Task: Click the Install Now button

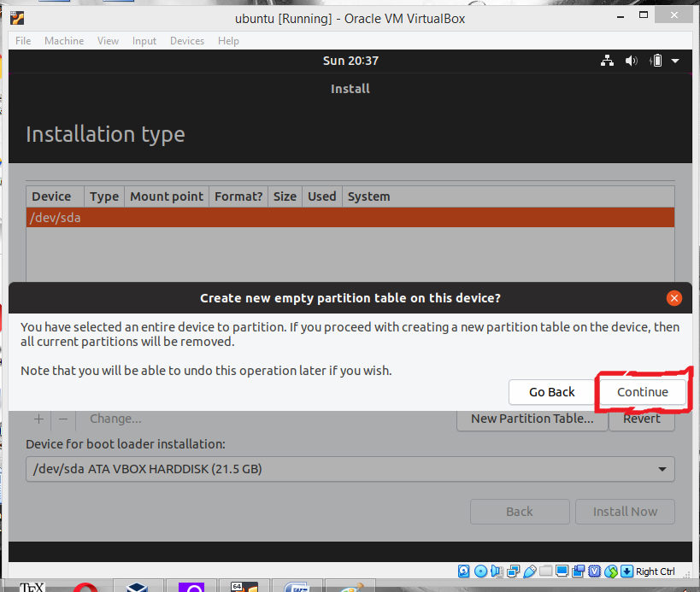Action: pos(625,512)
